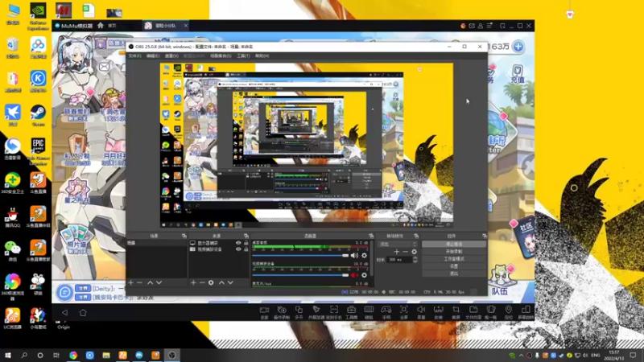Open the scene transition type dropdown

[398, 244]
